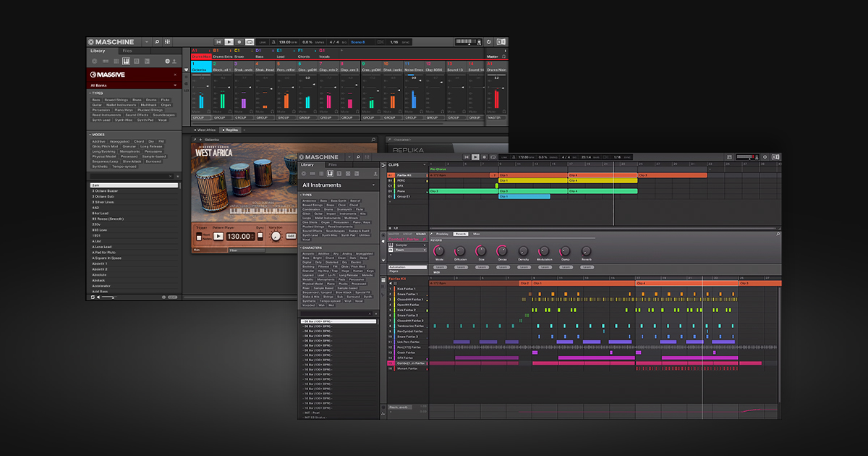The width and height of the screenshot is (868, 456).
Task: Click the Variation knob in West Africa instrument
Action: click(x=276, y=236)
